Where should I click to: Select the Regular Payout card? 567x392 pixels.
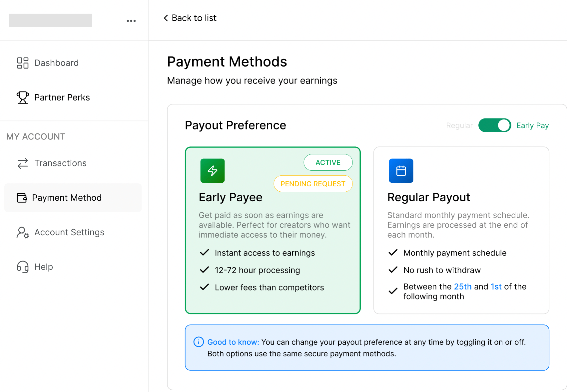[461, 230]
